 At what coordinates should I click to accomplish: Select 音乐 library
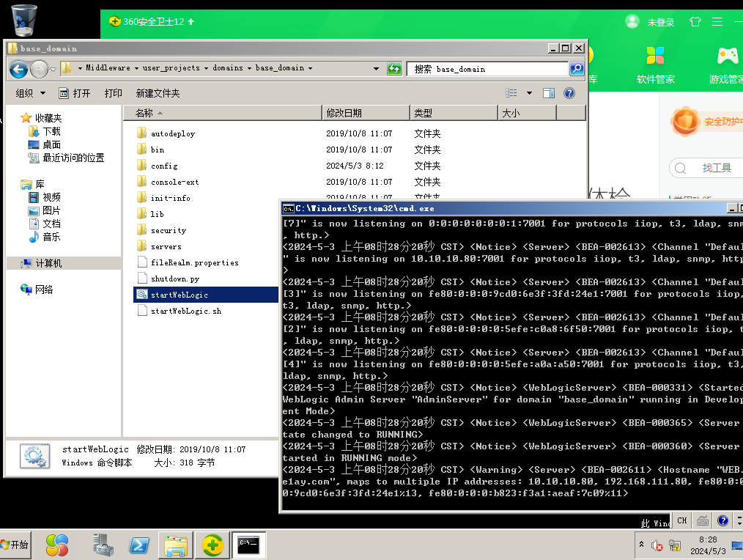coord(51,237)
